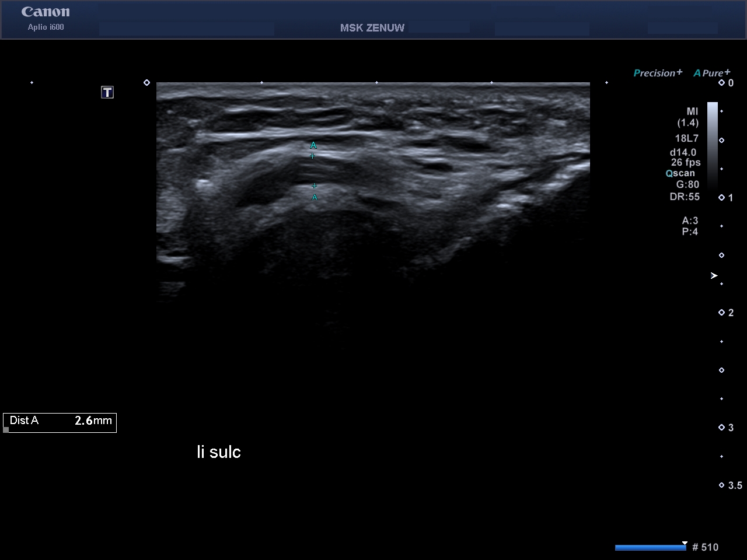
Task: Click the T transducer orientation icon
Action: click(107, 92)
